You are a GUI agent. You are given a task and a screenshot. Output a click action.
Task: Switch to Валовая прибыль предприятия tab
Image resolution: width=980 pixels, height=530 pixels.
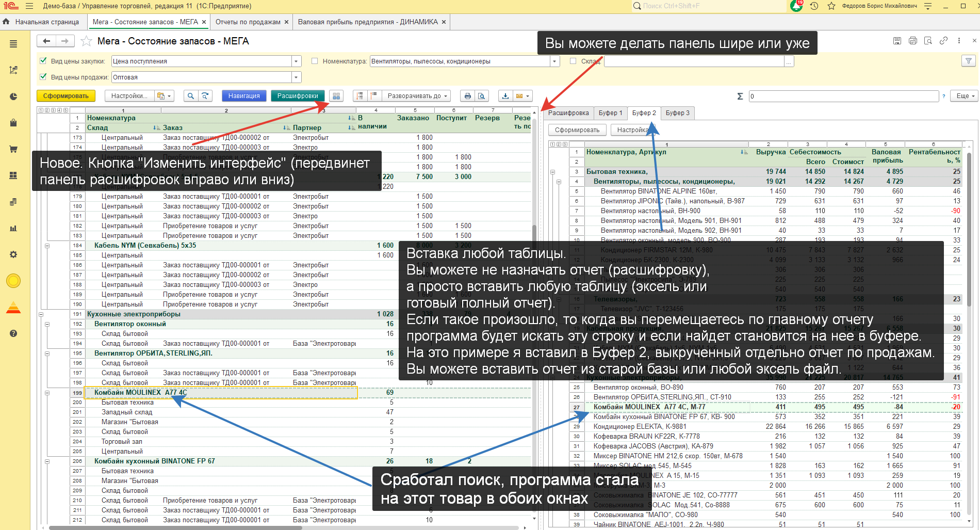(x=368, y=22)
